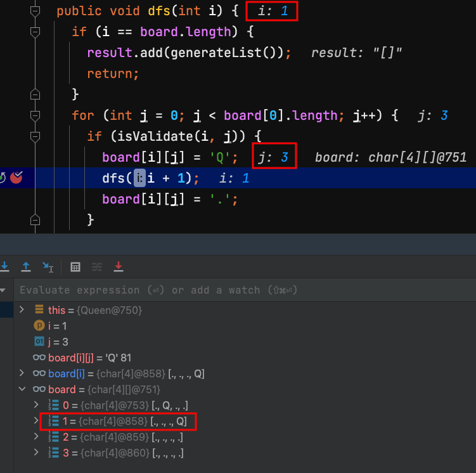Click the glasses watch icon beside board[i][j]
Image resolution: width=476 pixels, height=473 pixels.
click(39, 358)
